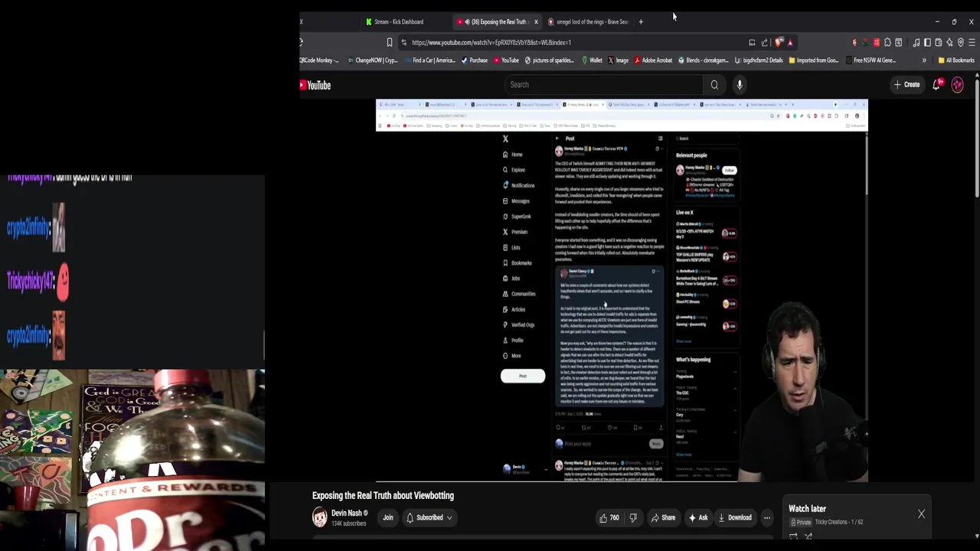This screenshot has width=980, height=551.
Task: Close the Exposing the Real Truth tab
Action: coord(536,21)
